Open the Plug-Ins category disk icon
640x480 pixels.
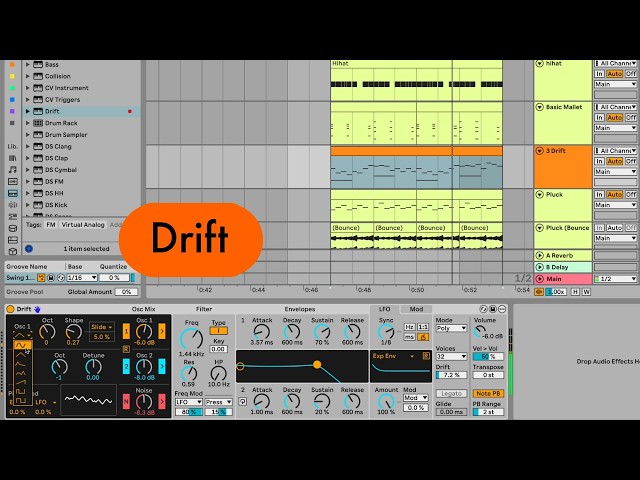pos(13,228)
